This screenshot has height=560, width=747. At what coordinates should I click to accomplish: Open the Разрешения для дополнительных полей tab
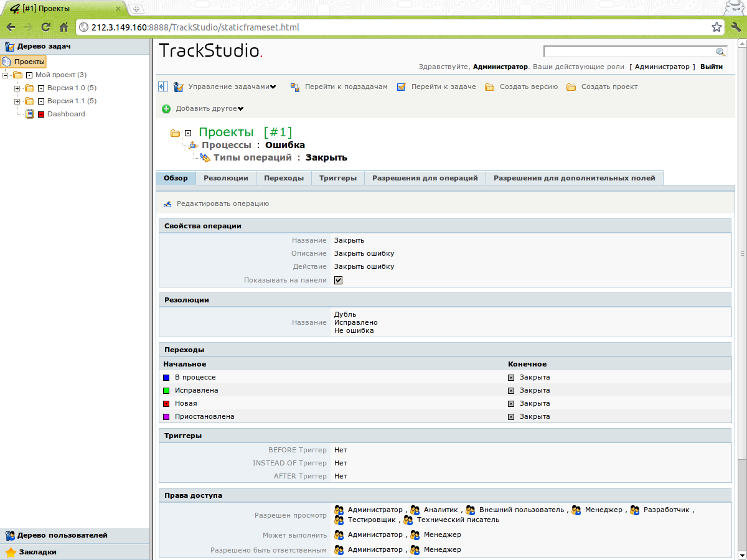tap(575, 178)
